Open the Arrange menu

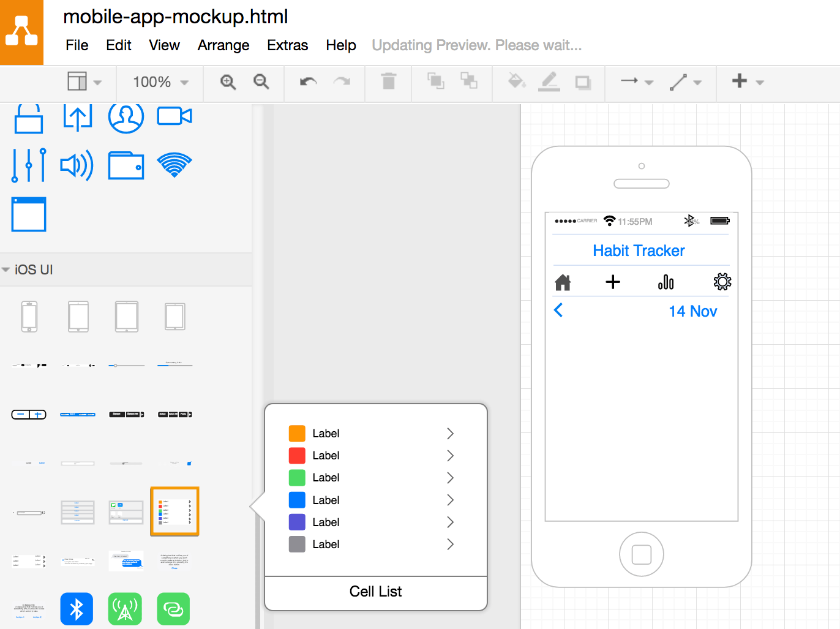[x=223, y=45]
